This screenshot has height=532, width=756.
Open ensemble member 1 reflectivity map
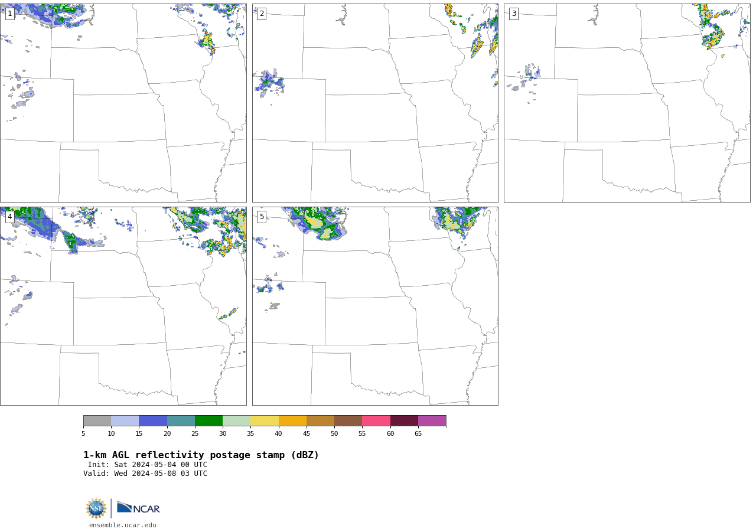click(x=123, y=103)
